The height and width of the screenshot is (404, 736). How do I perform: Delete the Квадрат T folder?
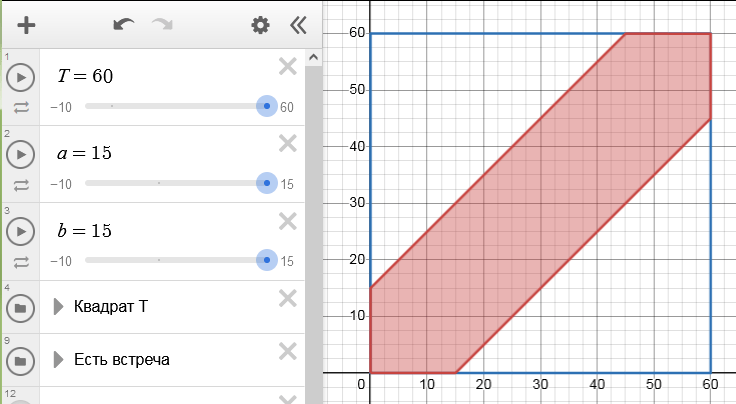coord(288,298)
